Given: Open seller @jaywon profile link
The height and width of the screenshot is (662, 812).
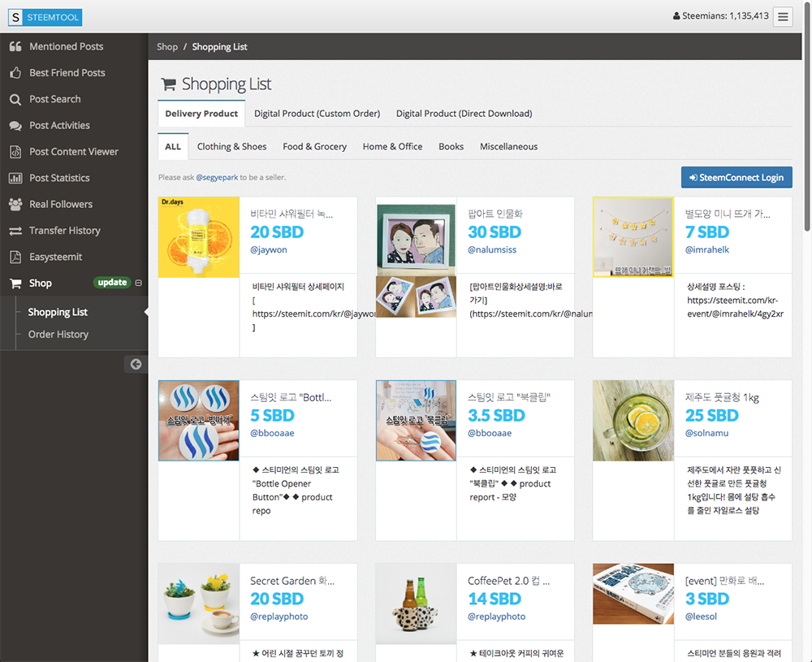Looking at the screenshot, I should pos(269,249).
